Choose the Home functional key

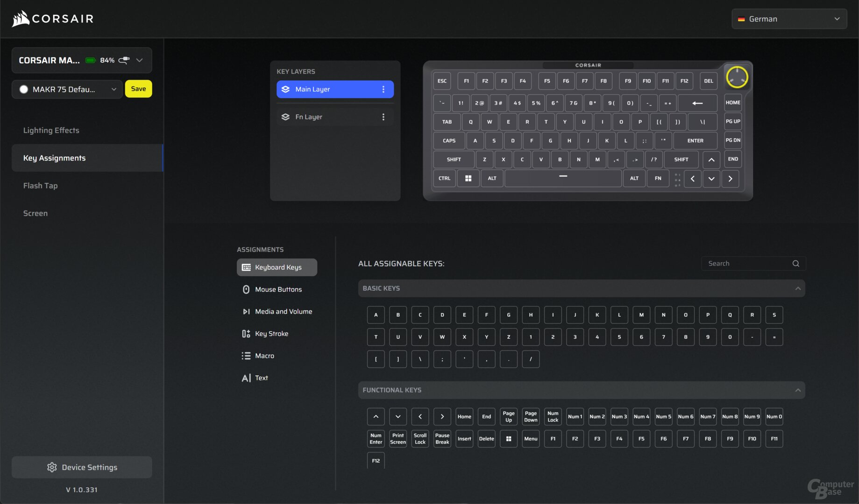[464, 417]
